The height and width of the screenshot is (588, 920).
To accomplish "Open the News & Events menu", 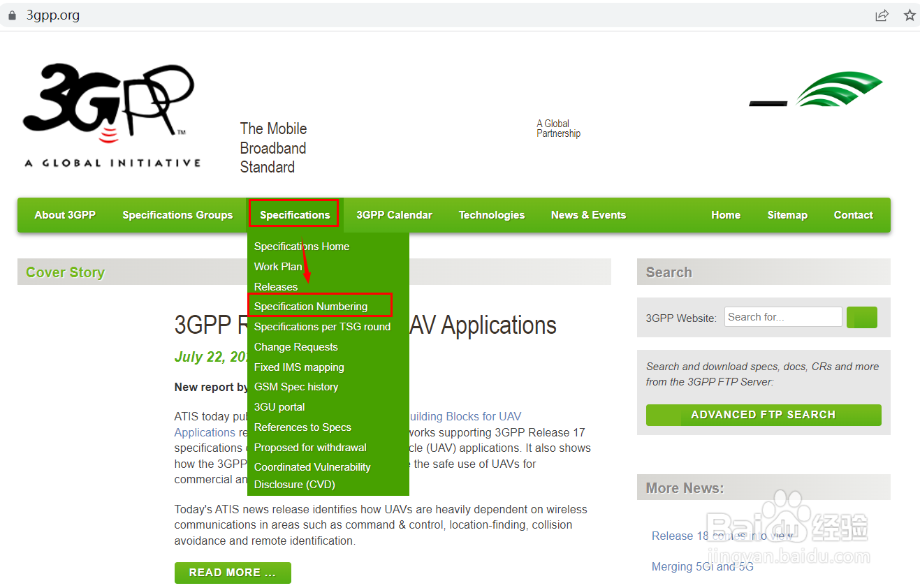I will (x=588, y=215).
